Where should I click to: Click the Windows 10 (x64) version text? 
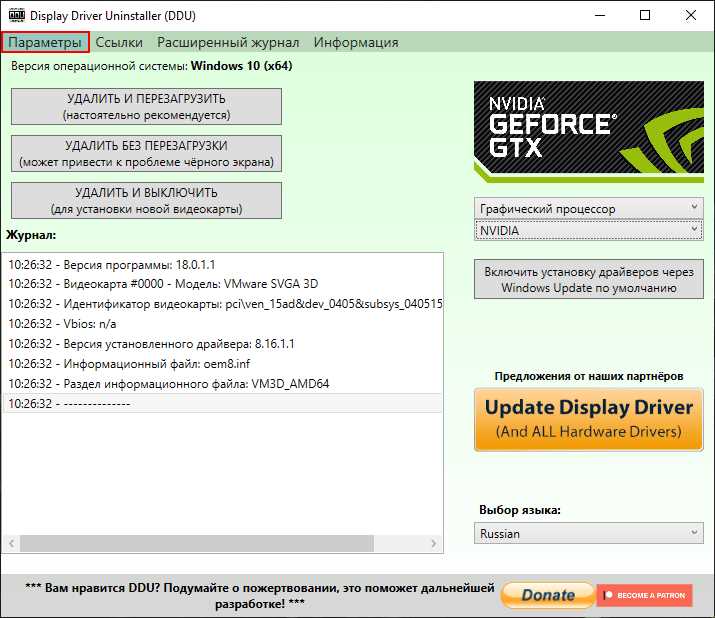(242, 66)
